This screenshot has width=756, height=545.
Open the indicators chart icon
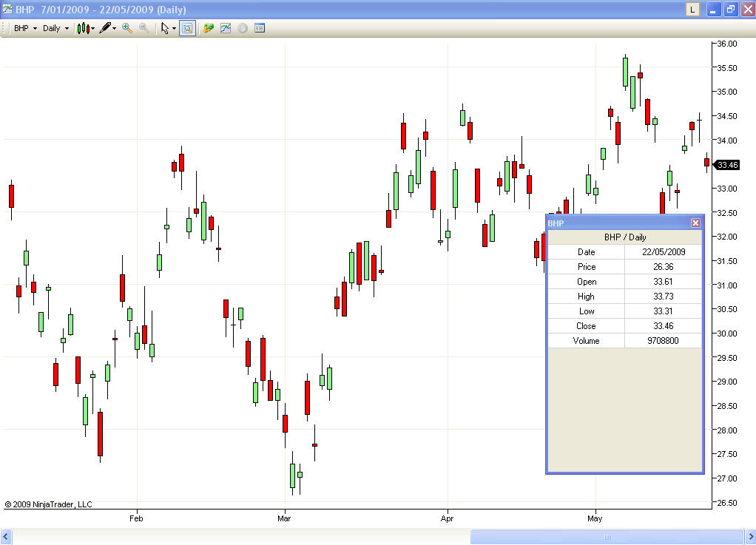[x=226, y=28]
